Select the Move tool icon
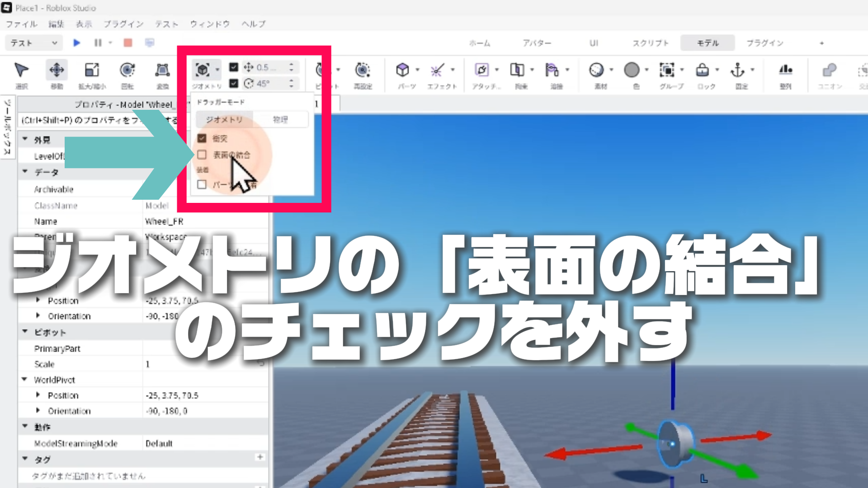The image size is (868, 488). [x=57, y=70]
